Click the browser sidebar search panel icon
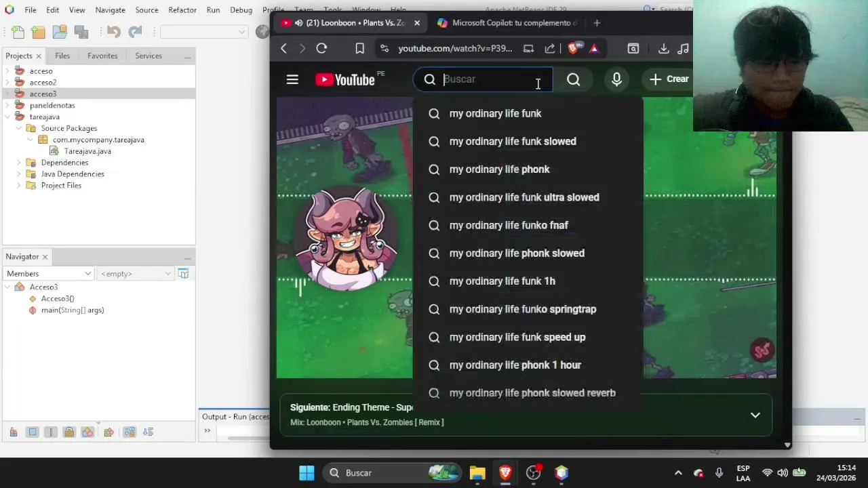The height and width of the screenshot is (488, 868). click(633, 49)
